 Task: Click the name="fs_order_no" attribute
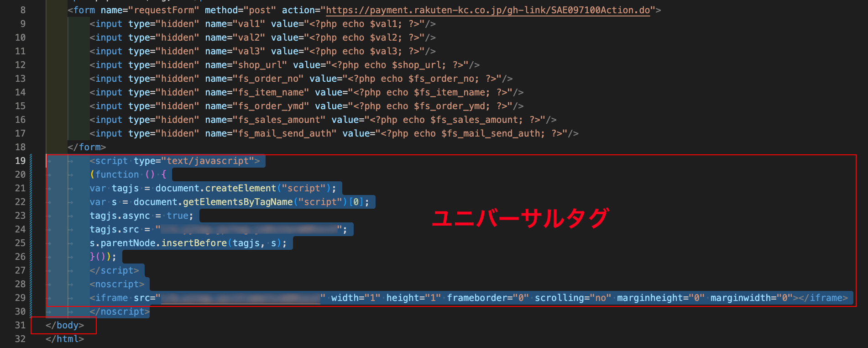(x=254, y=79)
